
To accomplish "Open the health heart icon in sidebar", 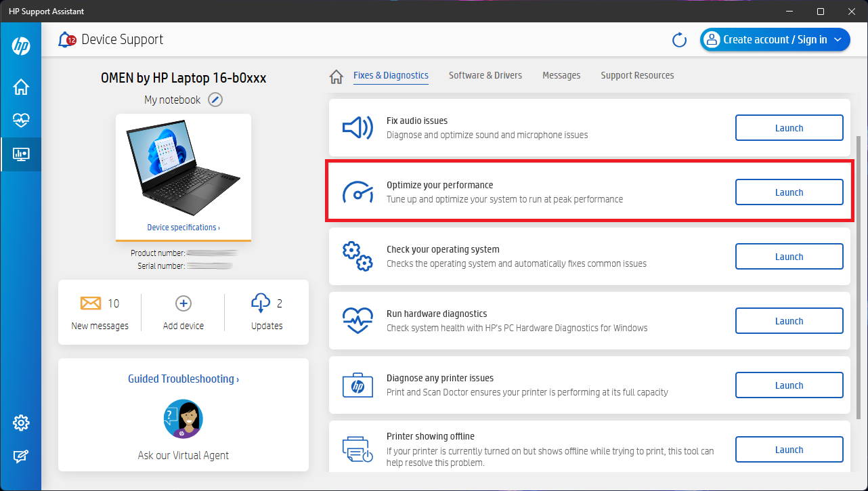I will [21, 121].
